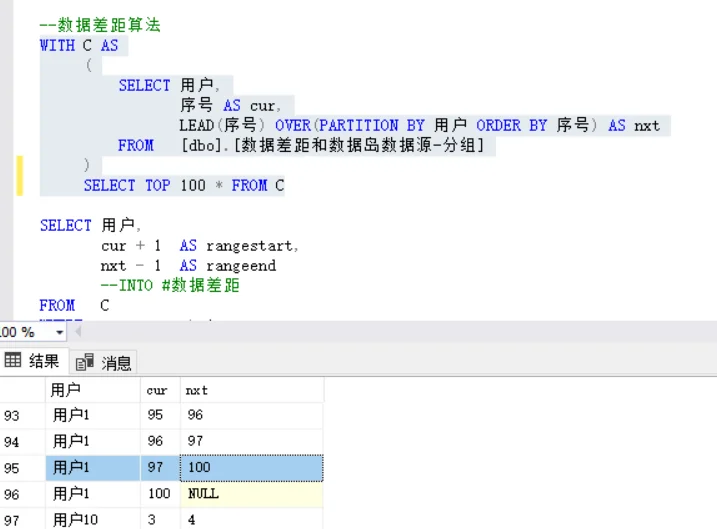The width and height of the screenshot is (717, 529).
Task: Click the nxt cell showing 100
Action: click(252, 468)
